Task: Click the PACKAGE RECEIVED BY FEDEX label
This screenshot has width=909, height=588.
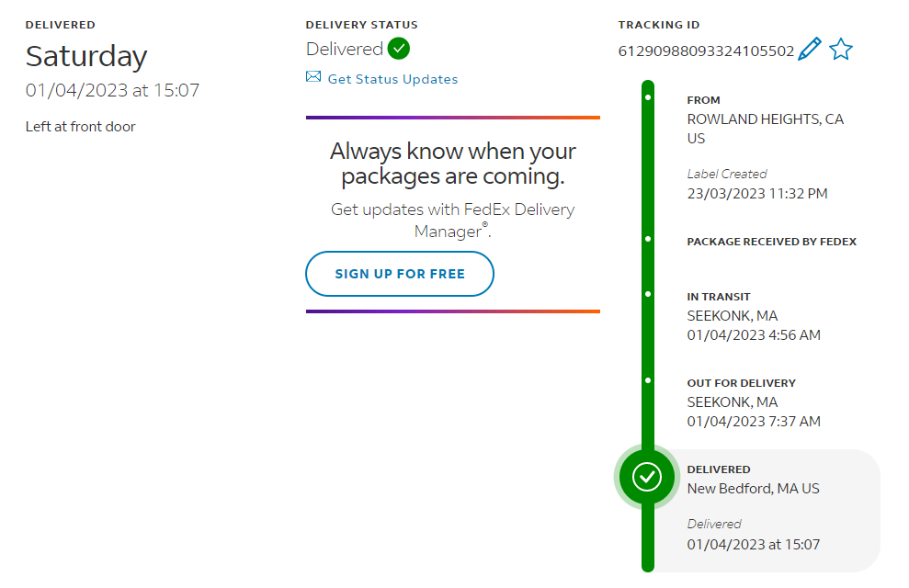Action: (x=771, y=242)
